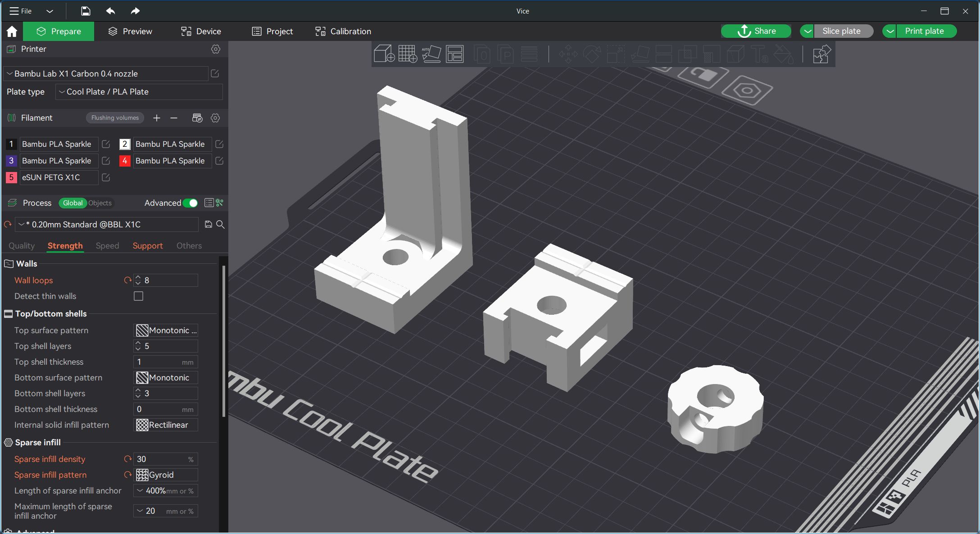Viewport: 980px width, 534px height.
Task: Enable Detect thin walls checkbox
Action: [x=138, y=296]
